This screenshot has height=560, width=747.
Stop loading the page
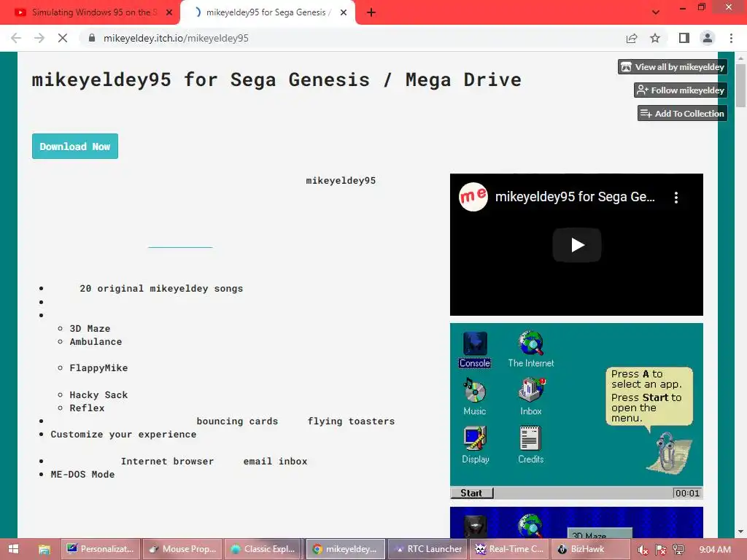click(63, 38)
